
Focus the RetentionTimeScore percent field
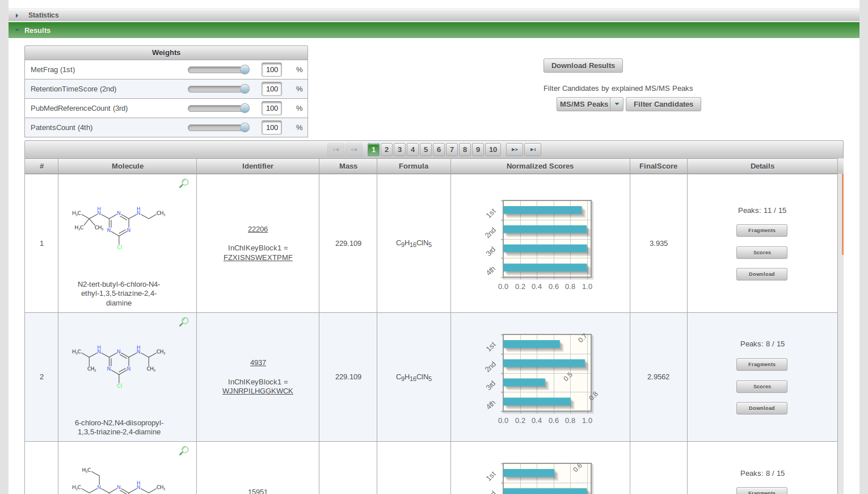coord(272,89)
